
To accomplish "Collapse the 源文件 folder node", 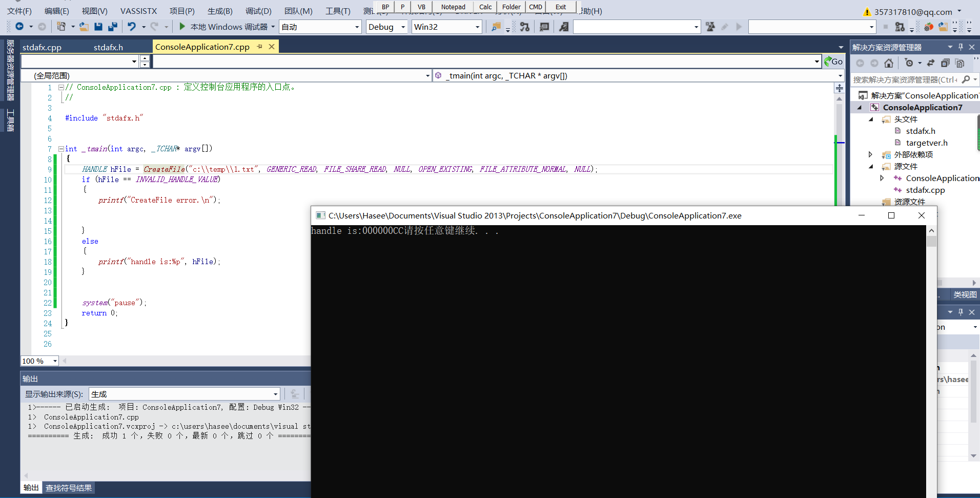I will pos(871,166).
